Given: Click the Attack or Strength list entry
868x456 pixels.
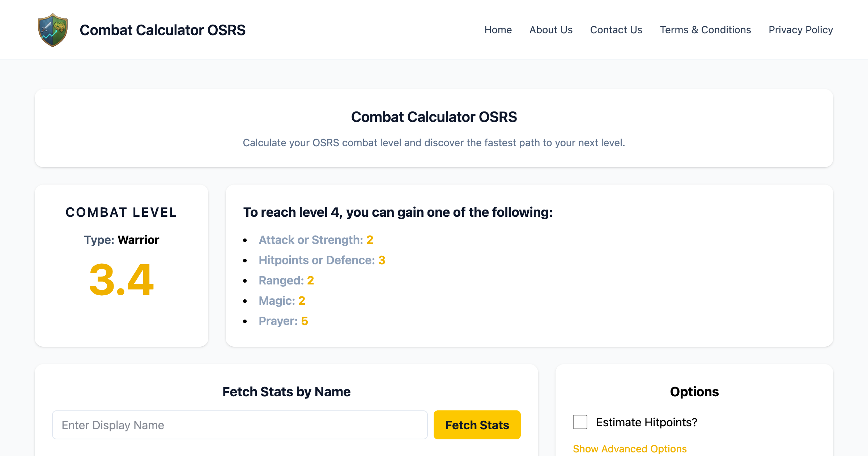Looking at the screenshot, I should (316, 240).
